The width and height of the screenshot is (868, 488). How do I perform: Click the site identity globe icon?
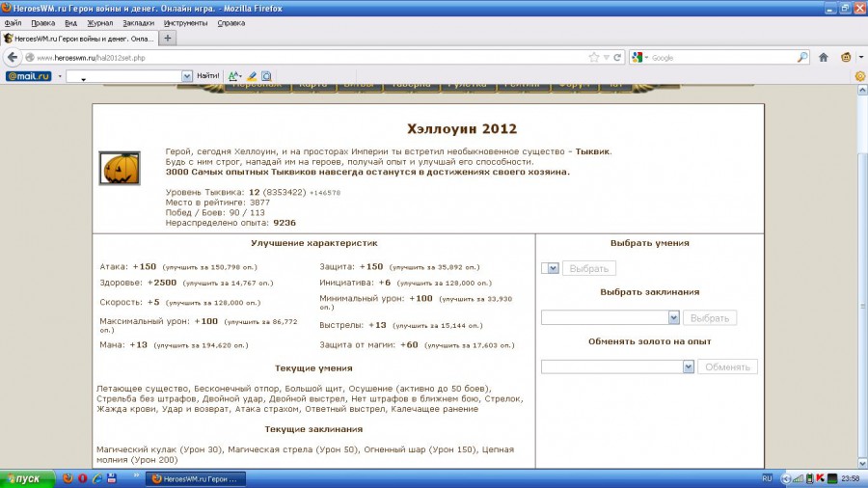[x=30, y=58]
